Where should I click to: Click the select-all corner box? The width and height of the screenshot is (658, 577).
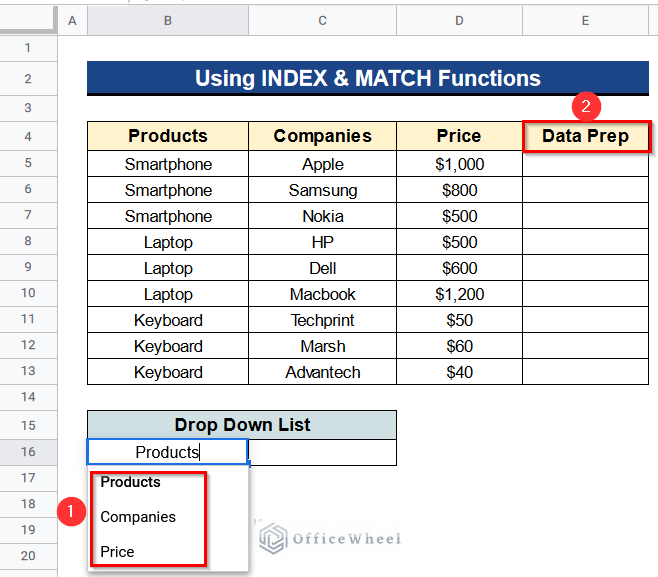(28, 19)
